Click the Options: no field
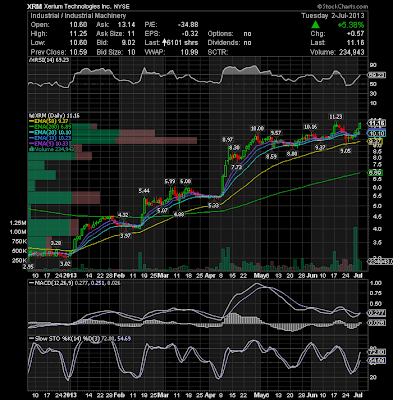 coord(229,34)
